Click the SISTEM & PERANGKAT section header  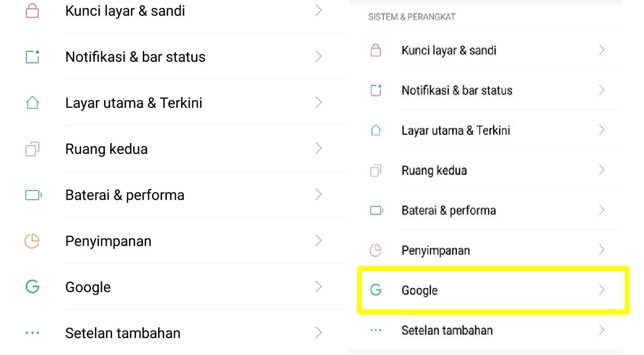point(412,16)
